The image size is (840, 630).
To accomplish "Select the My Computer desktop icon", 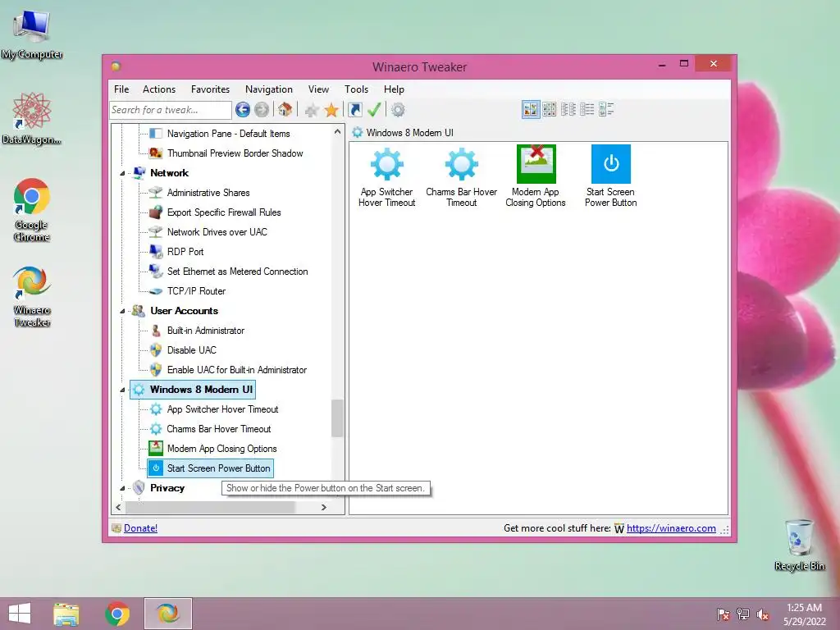I will click(32, 34).
